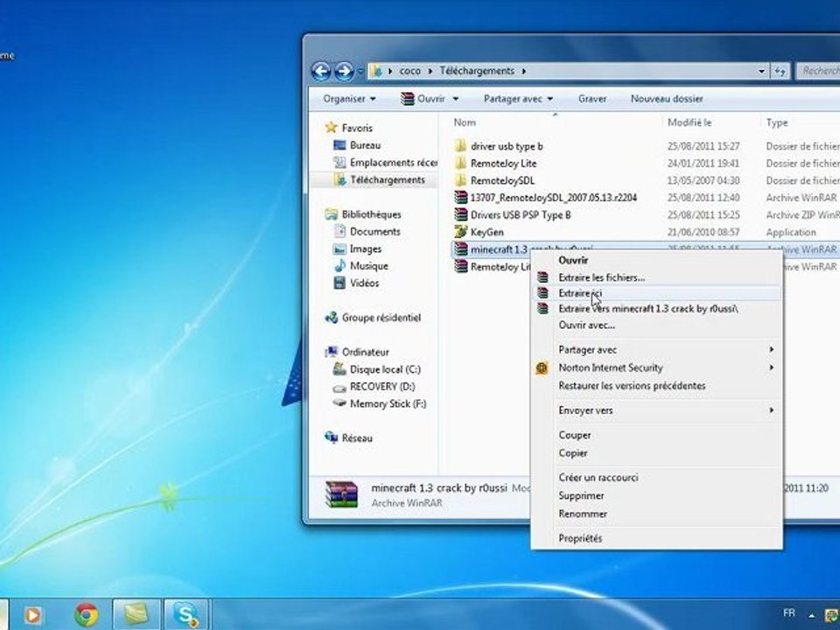Click the large WinRAR icon in details pane

coord(341,494)
